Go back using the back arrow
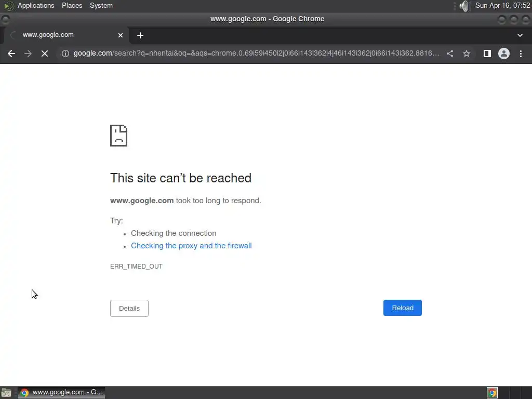The width and height of the screenshot is (532, 399). click(11, 54)
